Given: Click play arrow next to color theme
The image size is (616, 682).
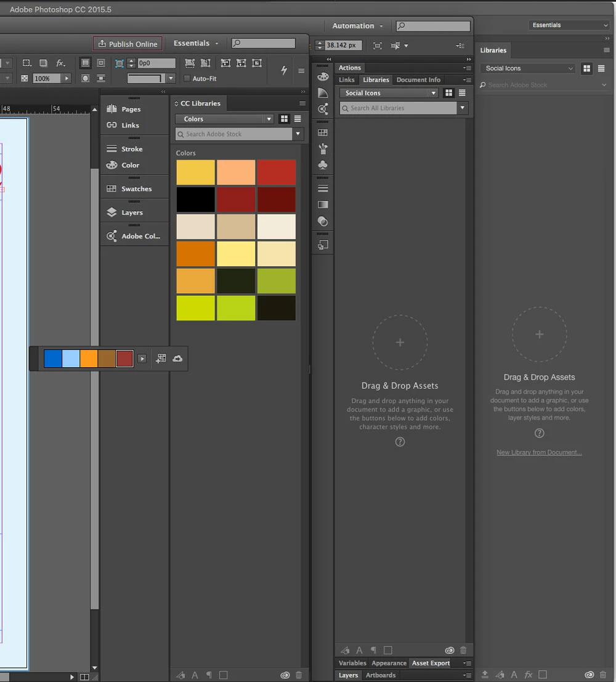Looking at the screenshot, I should [142, 359].
